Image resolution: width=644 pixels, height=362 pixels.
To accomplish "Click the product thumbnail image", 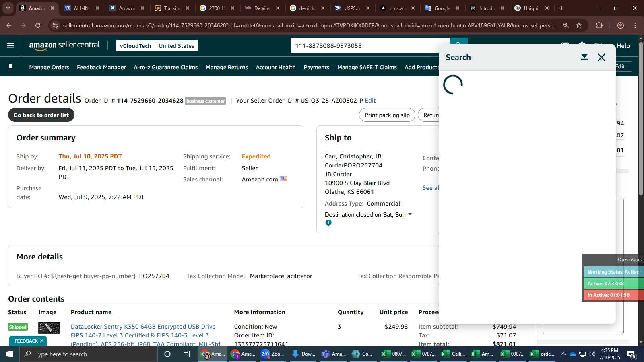I will tap(49, 328).
